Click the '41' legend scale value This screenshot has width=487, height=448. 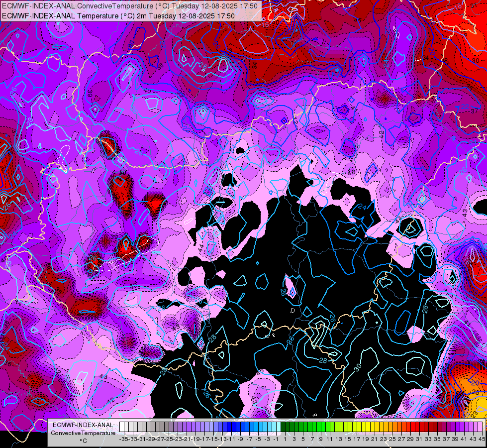(x=464, y=439)
